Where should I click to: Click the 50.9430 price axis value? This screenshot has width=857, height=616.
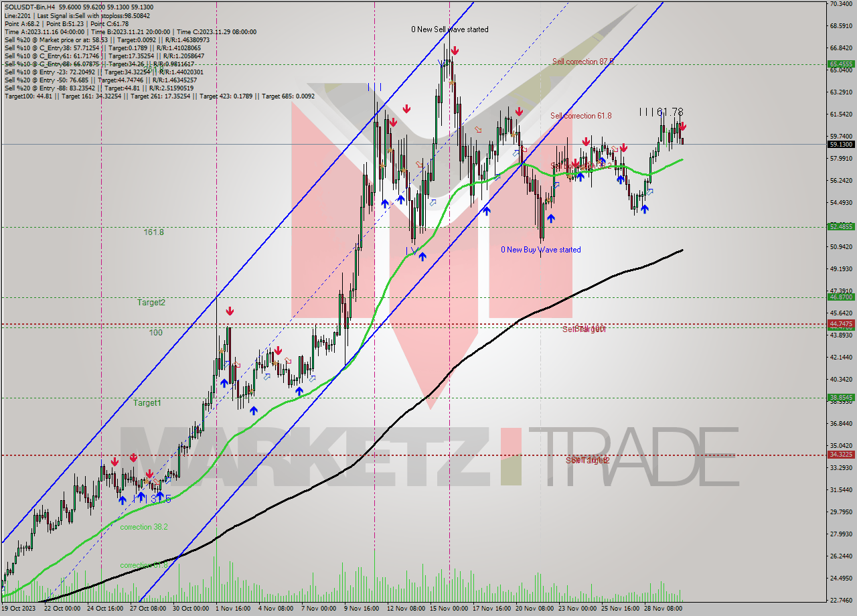click(x=841, y=247)
